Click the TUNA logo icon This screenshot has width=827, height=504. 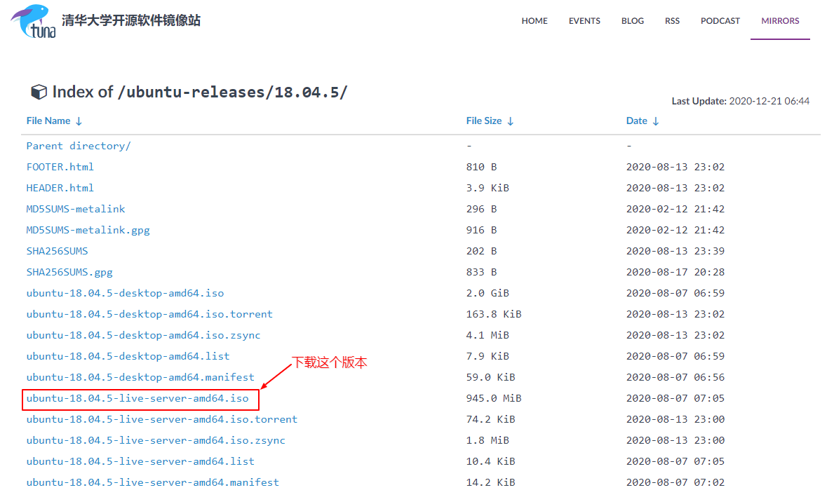pos(33,21)
